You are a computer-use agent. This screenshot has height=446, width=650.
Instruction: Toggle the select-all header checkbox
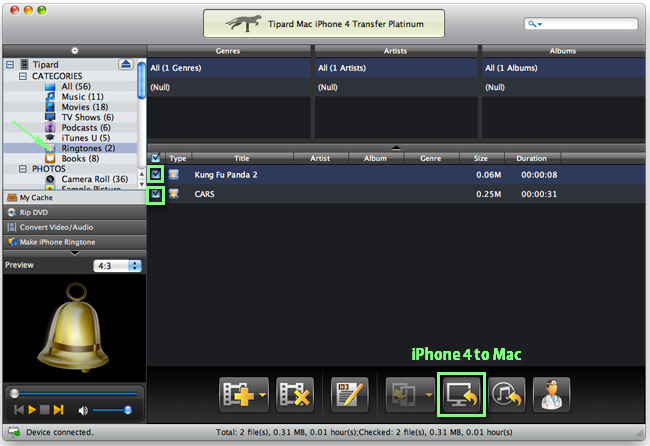(155, 158)
